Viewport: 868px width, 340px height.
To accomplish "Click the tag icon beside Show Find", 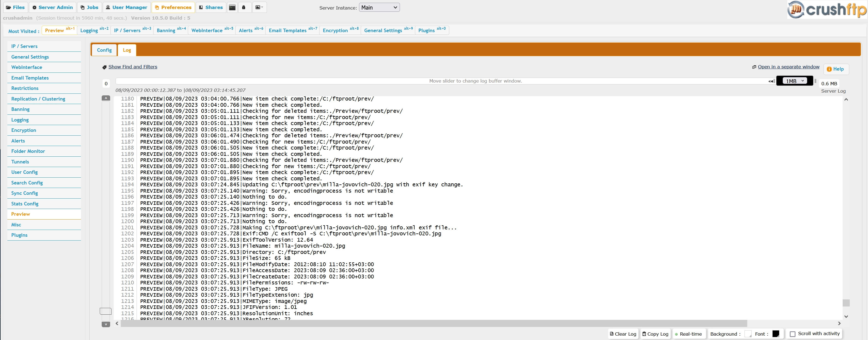I will pos(104,67).
